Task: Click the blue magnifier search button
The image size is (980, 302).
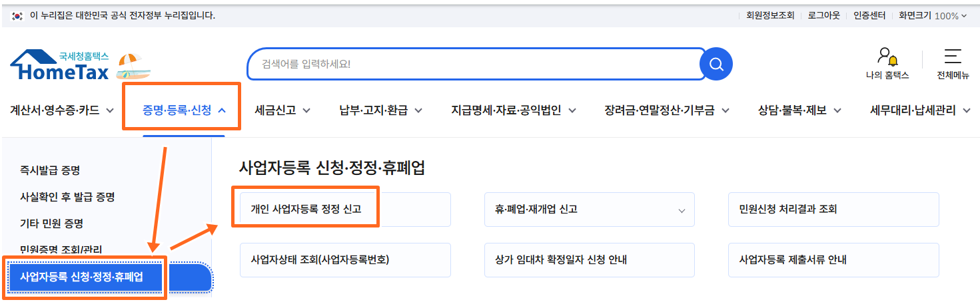Action: (x=716, y=65)
